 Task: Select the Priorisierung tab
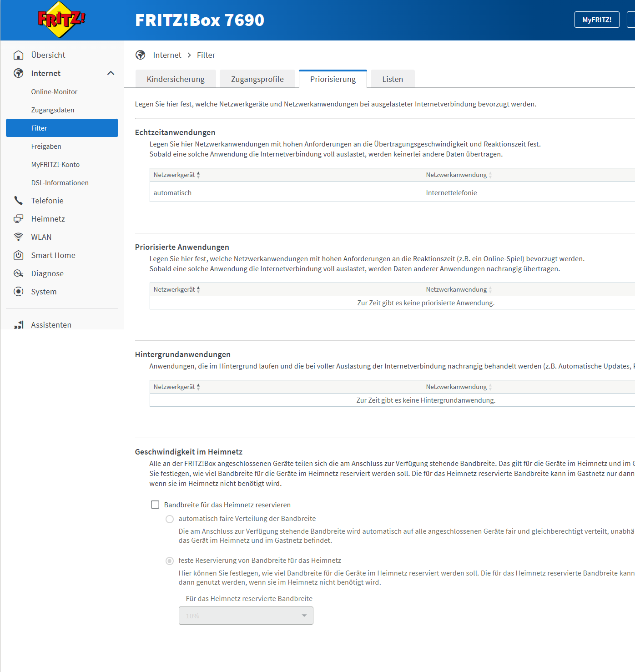click(x=333, y=79)
